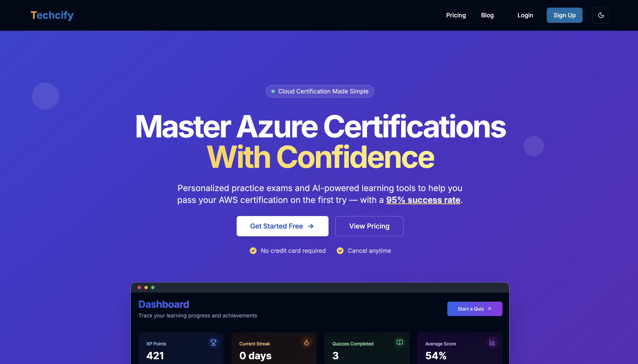Click the View Pricing button

[369, 226]
